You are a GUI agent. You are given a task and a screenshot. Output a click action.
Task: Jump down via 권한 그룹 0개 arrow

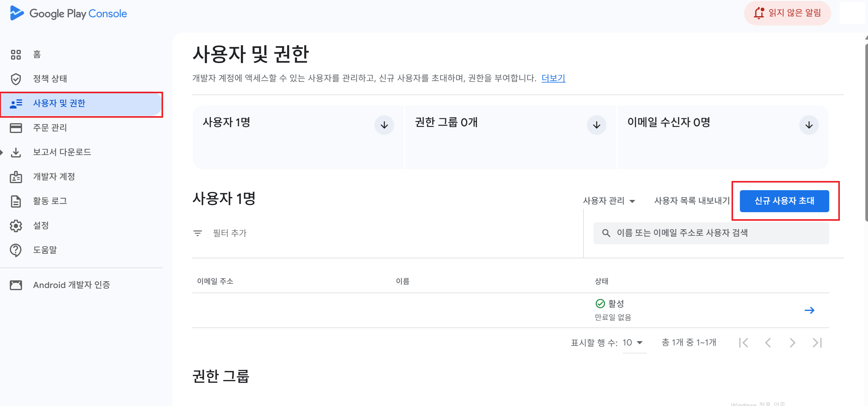(596, 125)
